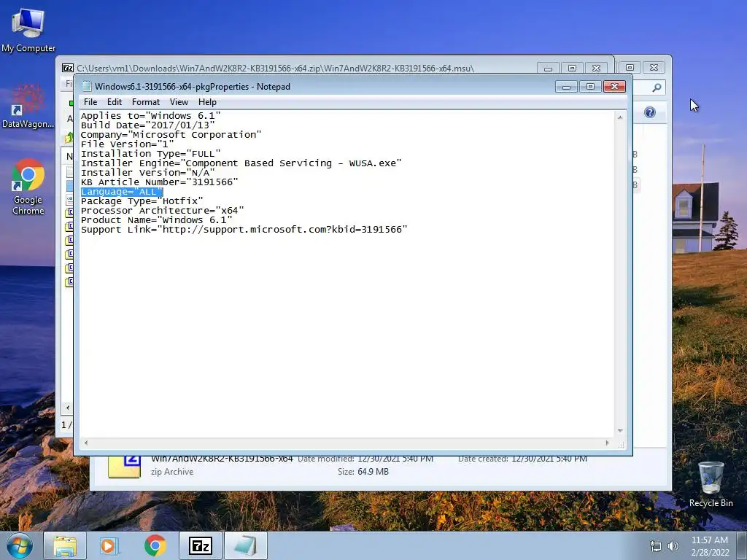The width and height of the screenshot is (747, 560).
Task: Click the 'Installer Version="N/A"' line
Action: (147, 173)
